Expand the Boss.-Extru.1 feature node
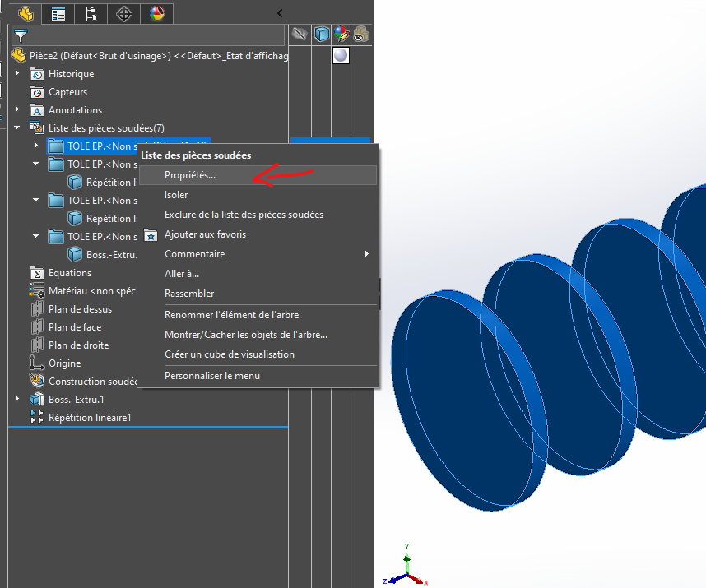 coord(17,400)
